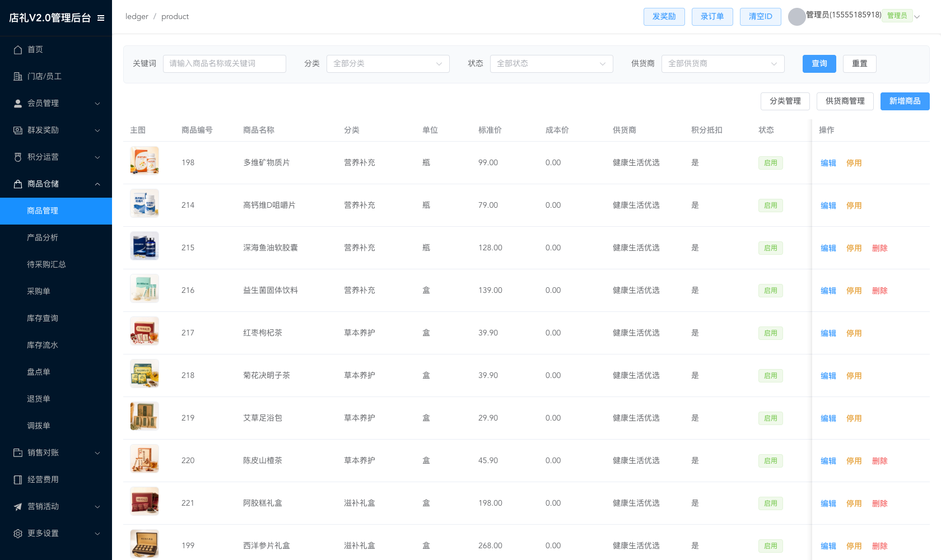
Task: Select the 商品管理 menu item
Action: pos(56,211)
